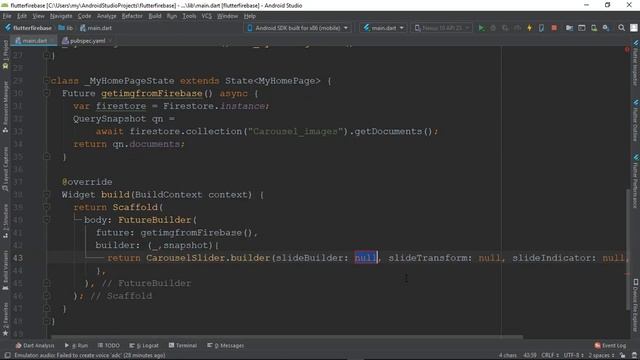
Task: Open the Refactor menu
Action: 132,16
